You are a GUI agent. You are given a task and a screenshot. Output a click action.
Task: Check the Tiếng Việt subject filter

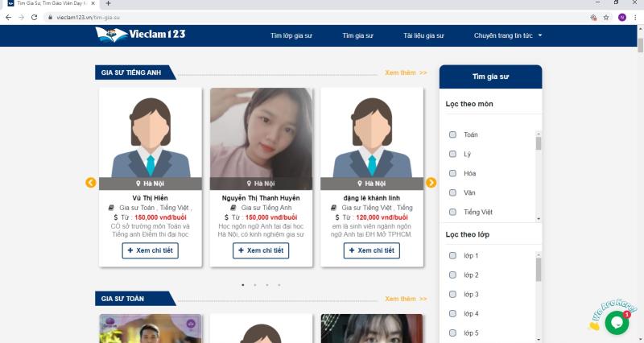452,212
